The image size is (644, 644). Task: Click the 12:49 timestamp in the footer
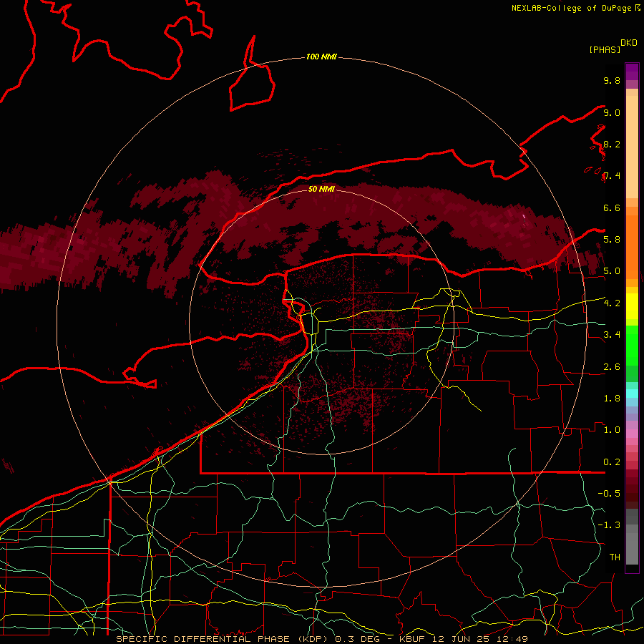tap(514, 639)
